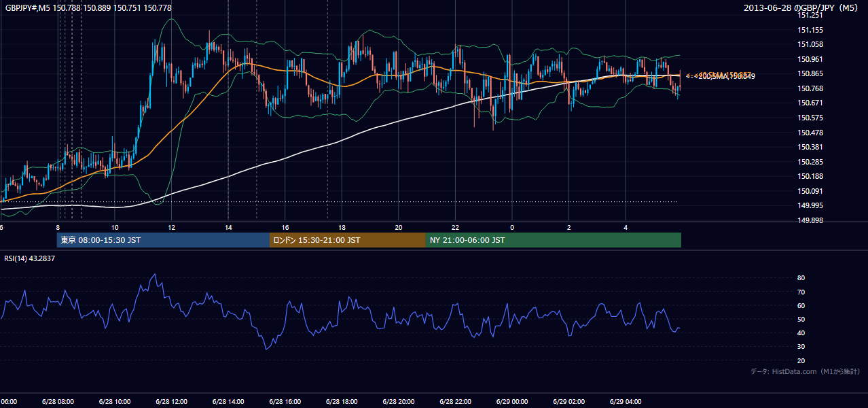The image size is (868, 408).
Task: Click hour tick '16' under the price chart
Action: pos(285,227)
